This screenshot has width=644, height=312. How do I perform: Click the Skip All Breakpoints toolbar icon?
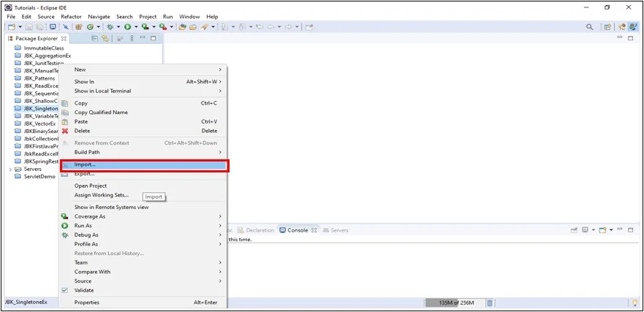click(66, 27)
